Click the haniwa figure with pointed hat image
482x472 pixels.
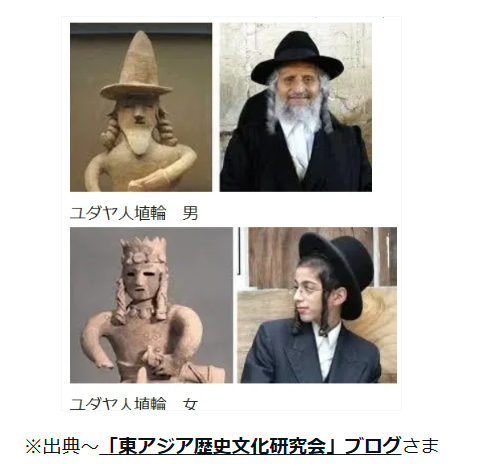point(141,107)
